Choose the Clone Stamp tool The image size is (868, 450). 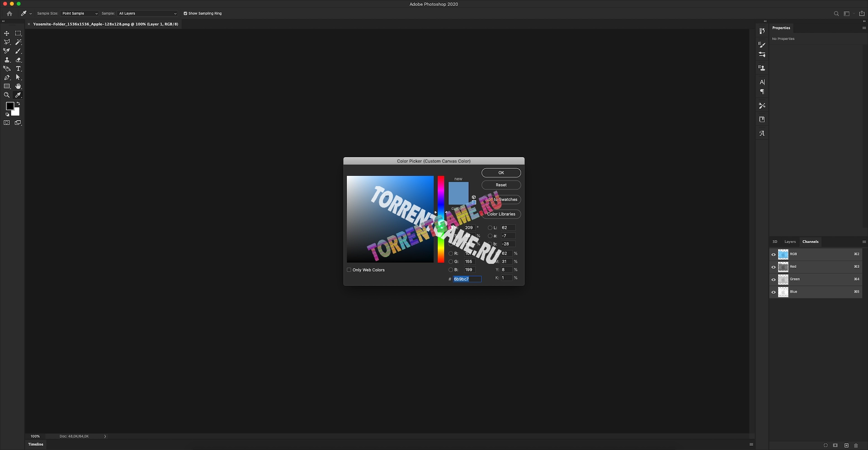click(7, 60)
